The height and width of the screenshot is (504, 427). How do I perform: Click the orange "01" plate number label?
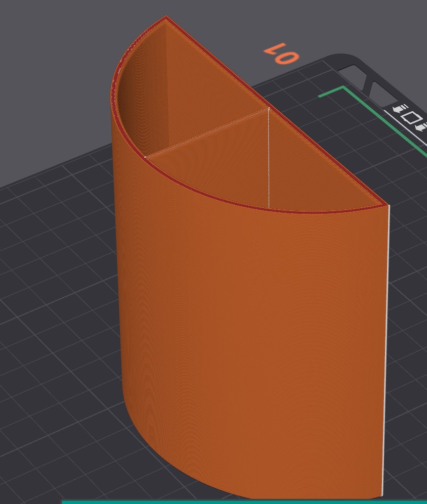click(281, 54)
